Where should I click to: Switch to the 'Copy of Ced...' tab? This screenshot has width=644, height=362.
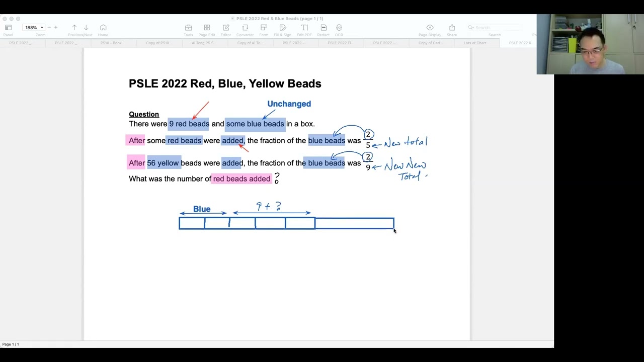coord(430,43)
